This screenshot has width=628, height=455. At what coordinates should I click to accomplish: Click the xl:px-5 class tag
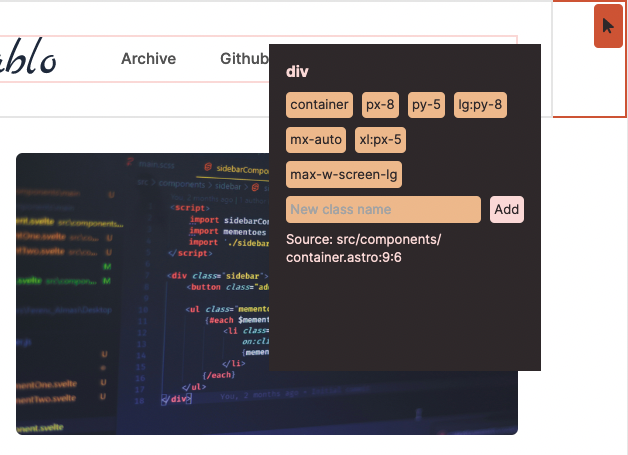[379, 140]
